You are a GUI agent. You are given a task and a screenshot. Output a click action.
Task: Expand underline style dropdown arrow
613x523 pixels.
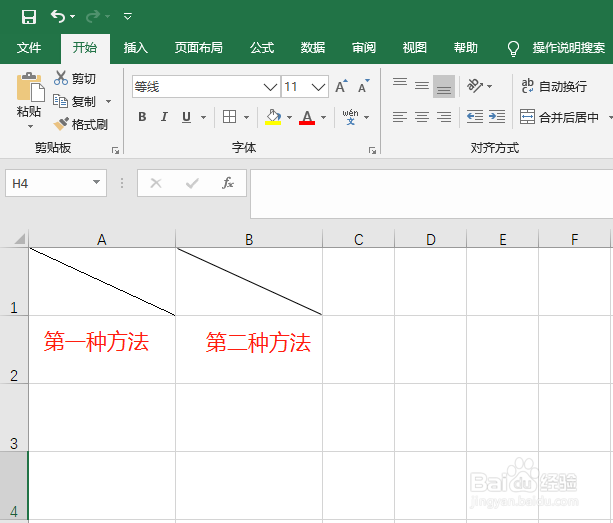(203, 117)
